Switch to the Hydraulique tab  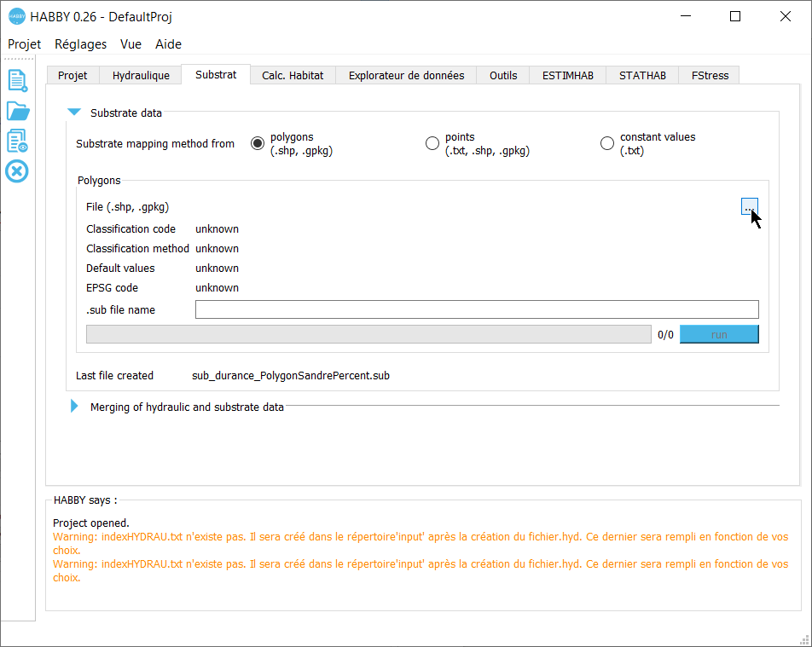pos(141,75)
